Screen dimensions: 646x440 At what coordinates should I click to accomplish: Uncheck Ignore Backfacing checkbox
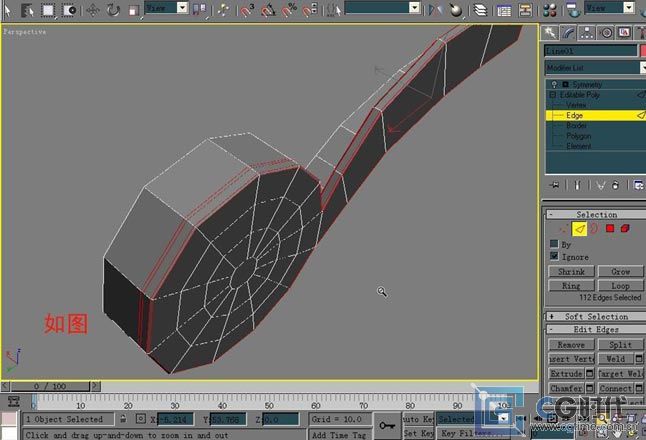click(x=554, y=256)
